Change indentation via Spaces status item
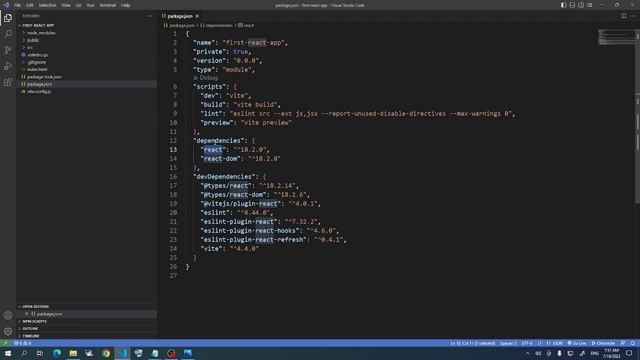The height and width of the screenshot is (360, 640). 508,343
